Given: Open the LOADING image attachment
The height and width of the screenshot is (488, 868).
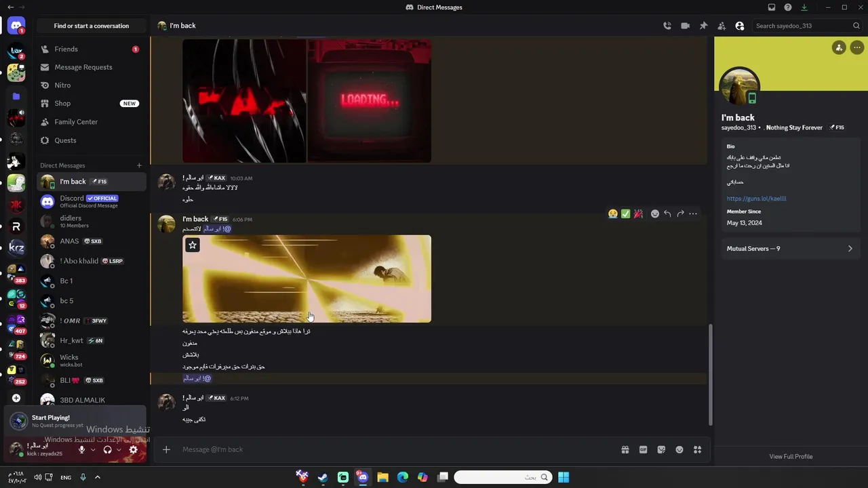Looking at the screenshot, I should [369, 100].
